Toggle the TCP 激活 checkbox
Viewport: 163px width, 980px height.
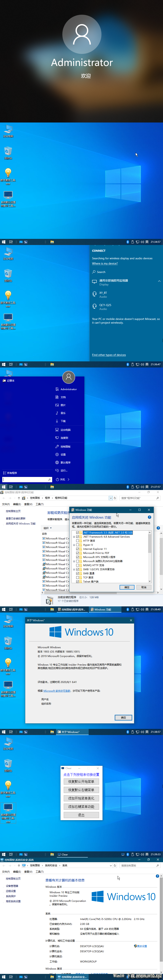click(x=77, y=578)
